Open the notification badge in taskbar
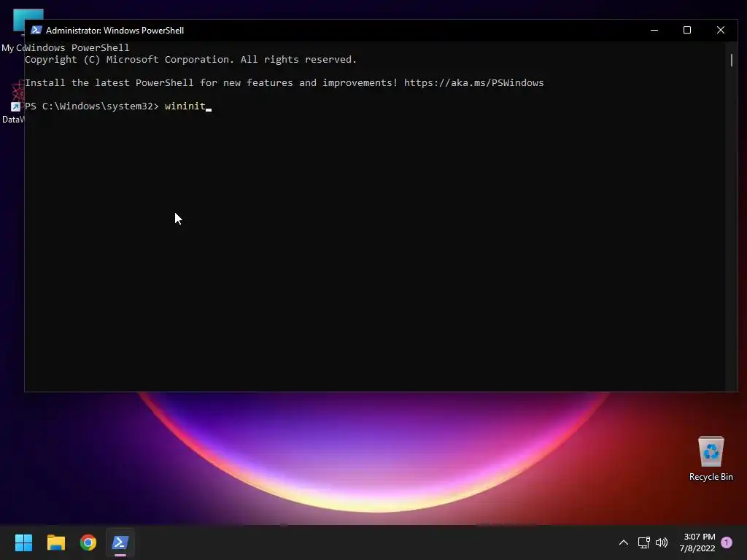Image resolution: width=747 pixels, height=560 pixels. 727,542
